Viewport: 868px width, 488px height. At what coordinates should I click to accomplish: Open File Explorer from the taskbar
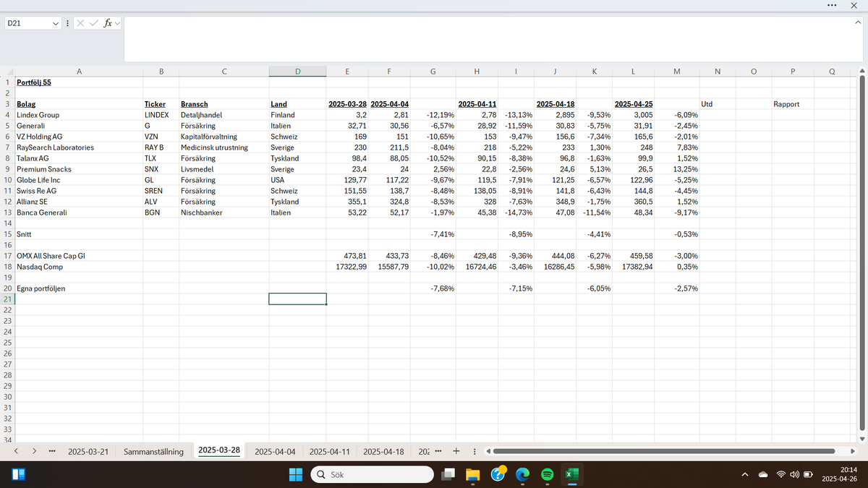[x=473, y=474]
